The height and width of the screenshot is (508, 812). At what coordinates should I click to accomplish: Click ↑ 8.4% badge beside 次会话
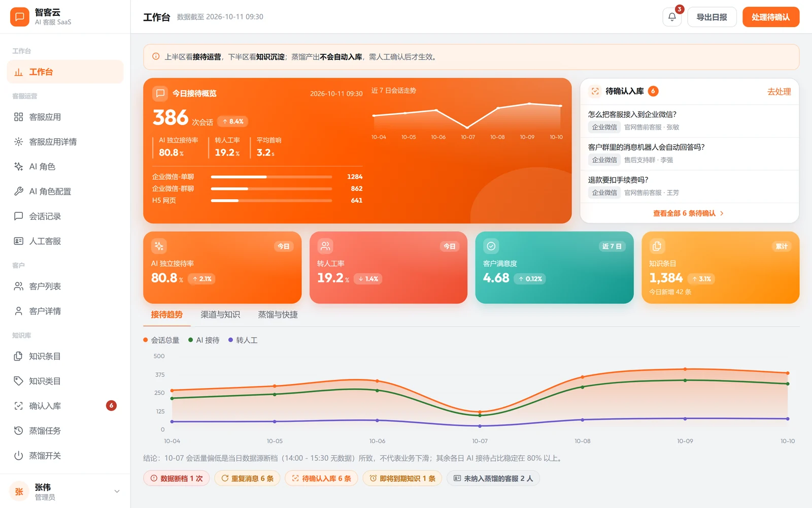232,121
